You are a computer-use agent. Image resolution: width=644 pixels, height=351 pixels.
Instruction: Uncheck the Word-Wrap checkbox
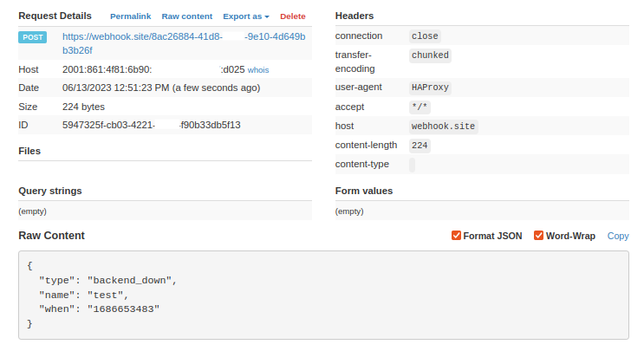538,236
